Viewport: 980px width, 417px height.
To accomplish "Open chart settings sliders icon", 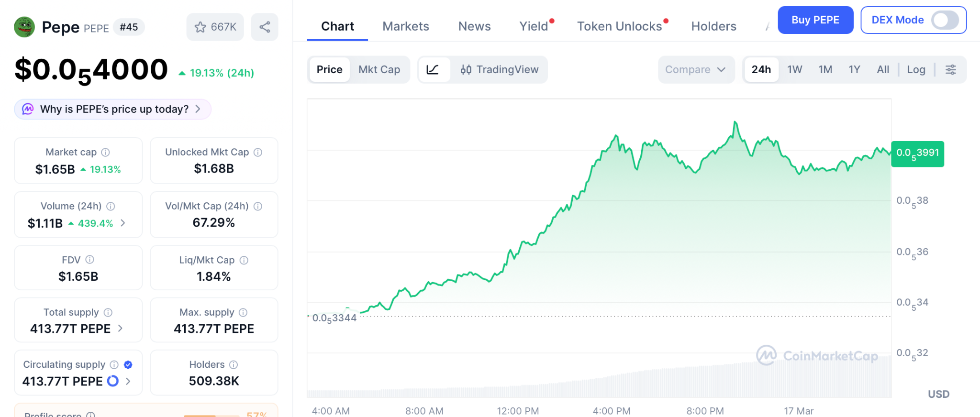I will coord(951,70).
